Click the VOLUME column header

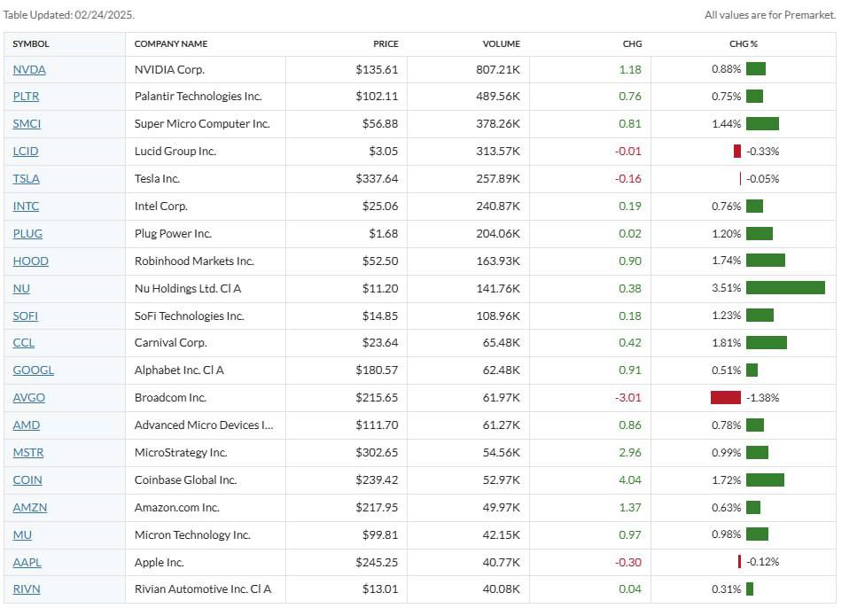502,43
